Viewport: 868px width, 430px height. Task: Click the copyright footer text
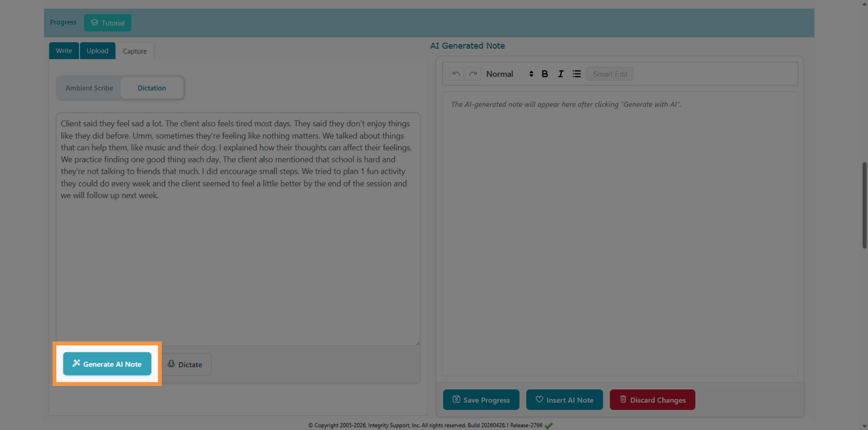(425, 425)
